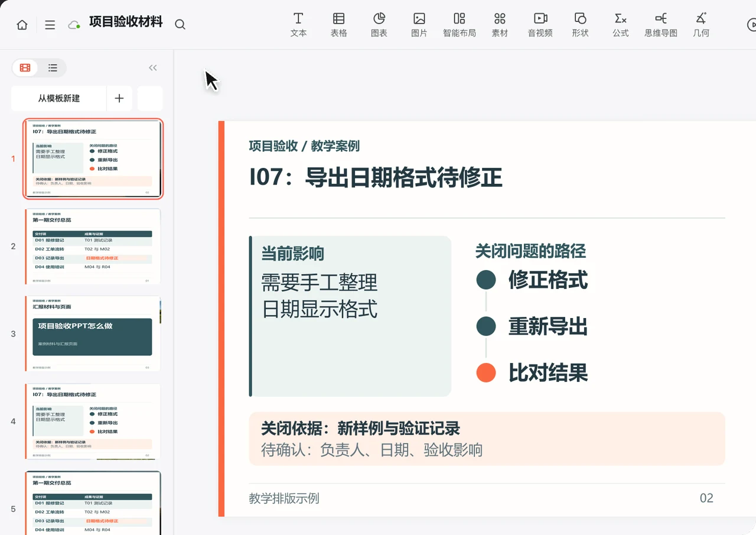The width and height of the screenshot is (756, 535).
Task: Select slide 4 thumbnail
Action: point(93,421)
